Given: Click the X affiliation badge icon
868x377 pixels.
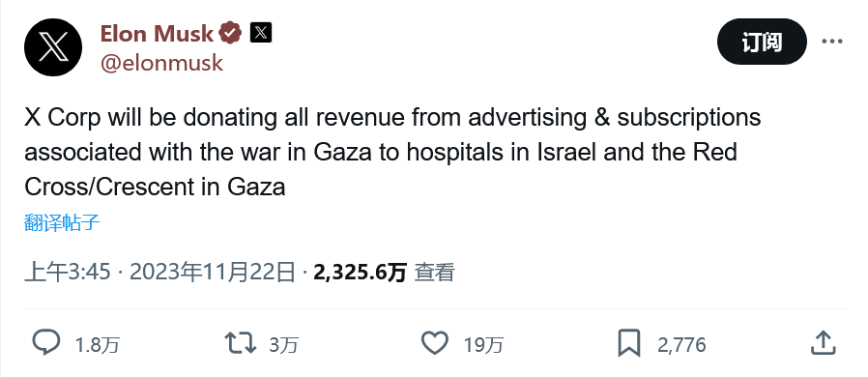Looking at the screenshot, I should (x=261, y=33).
